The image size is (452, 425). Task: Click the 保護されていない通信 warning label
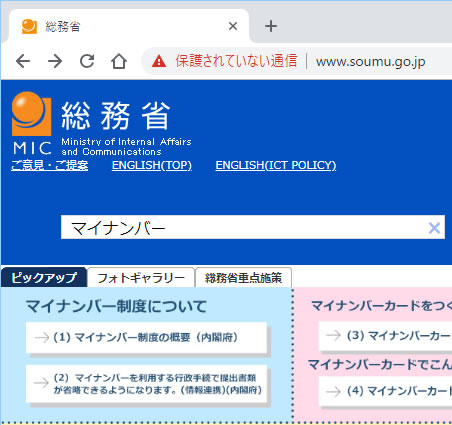(236, 61)
